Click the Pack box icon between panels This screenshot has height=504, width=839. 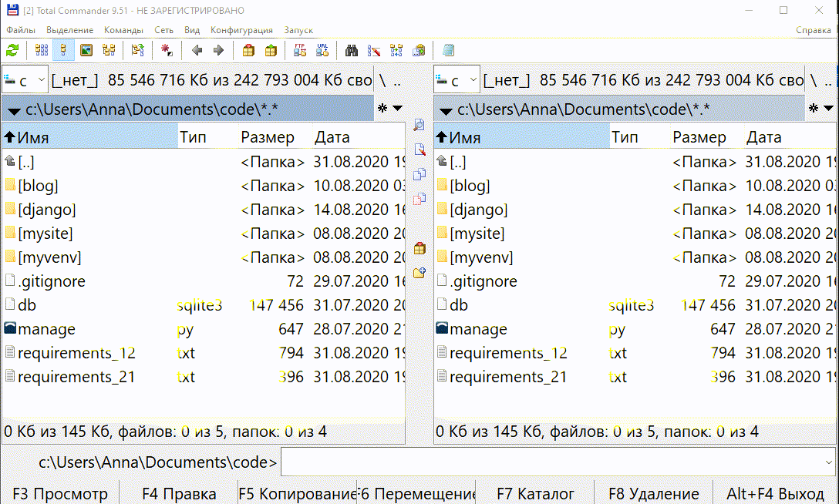pyautogui.click(x=419, y=248)
